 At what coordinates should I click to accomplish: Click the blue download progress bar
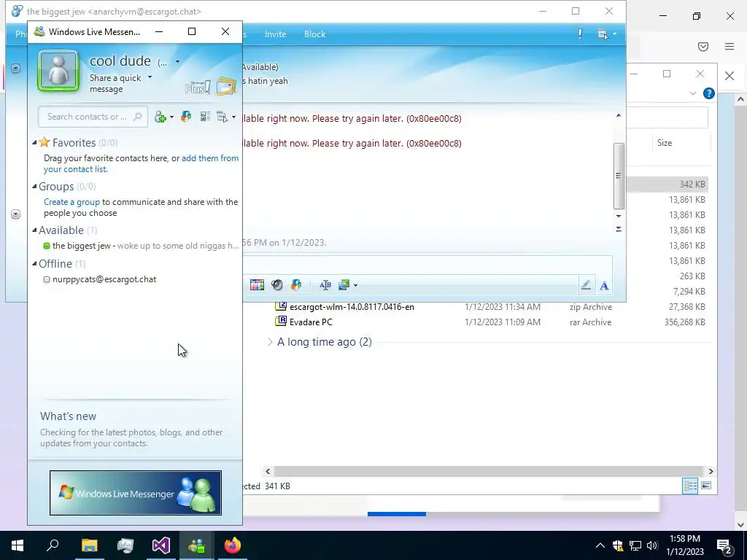396,514
